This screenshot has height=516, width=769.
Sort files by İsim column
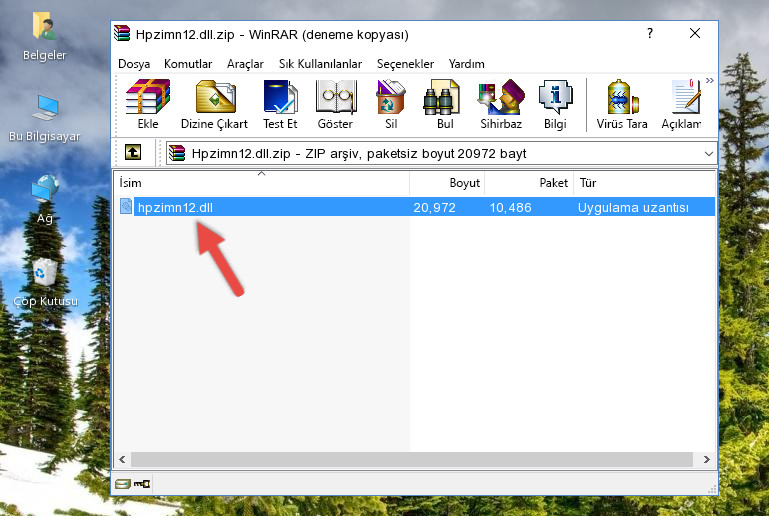pos(262,182)
